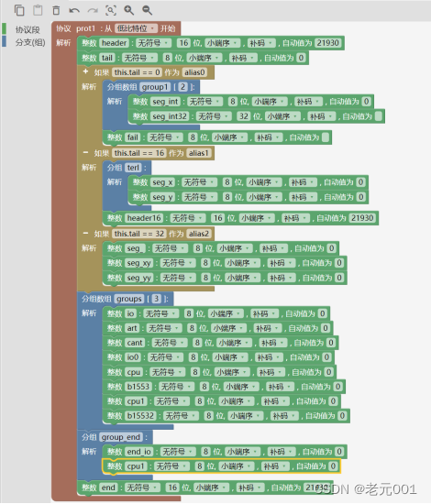Click the undo arrow icon

(74, 11)
